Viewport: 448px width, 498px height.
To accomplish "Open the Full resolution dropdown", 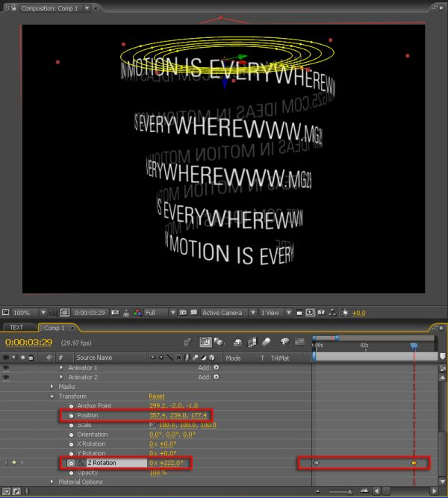I will [x=160, y=313].
